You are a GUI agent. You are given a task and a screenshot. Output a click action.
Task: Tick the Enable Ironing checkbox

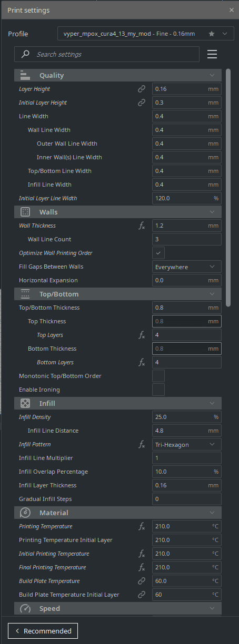click(x=158, y=390)
